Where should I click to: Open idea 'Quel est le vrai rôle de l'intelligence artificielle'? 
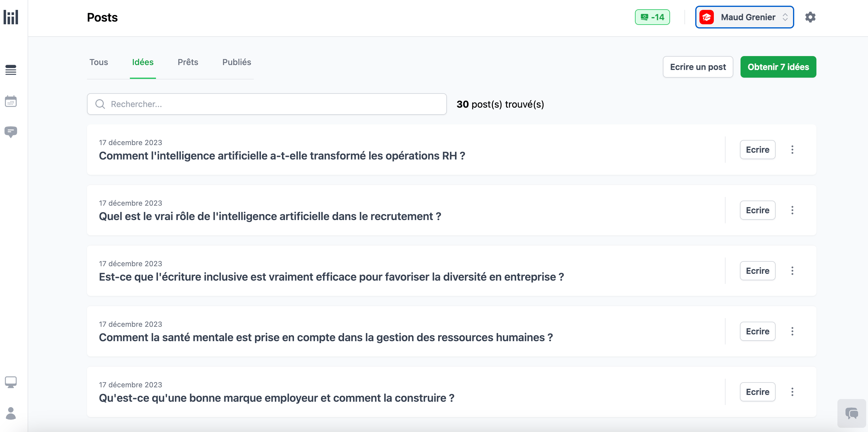click(270, 216)
